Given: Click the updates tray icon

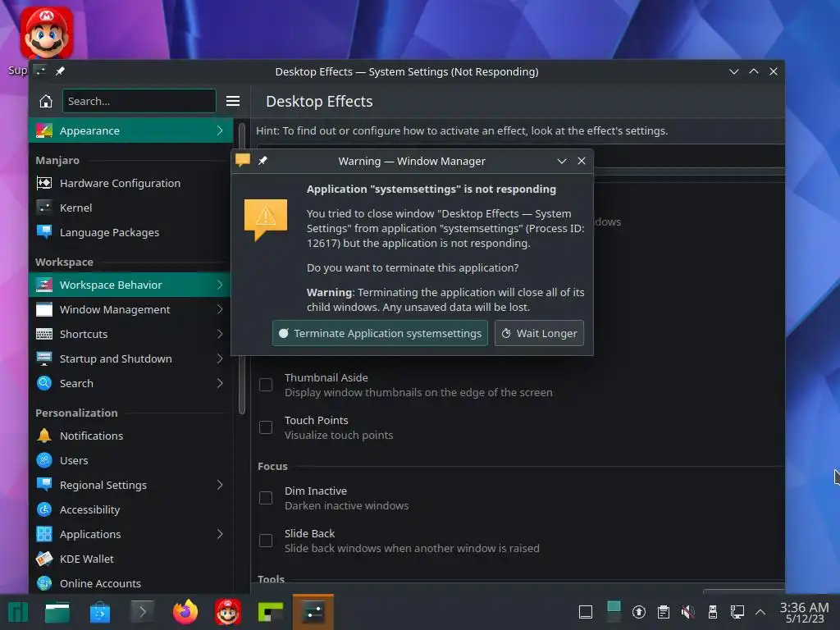Looking at the screenshot, I should [638, 612].
